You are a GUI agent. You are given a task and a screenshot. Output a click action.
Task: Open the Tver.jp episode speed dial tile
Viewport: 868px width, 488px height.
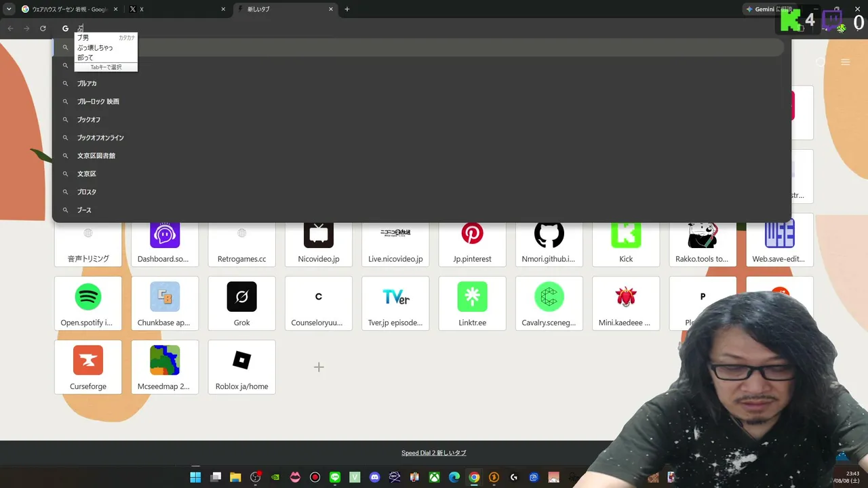[x=395, y=304]
